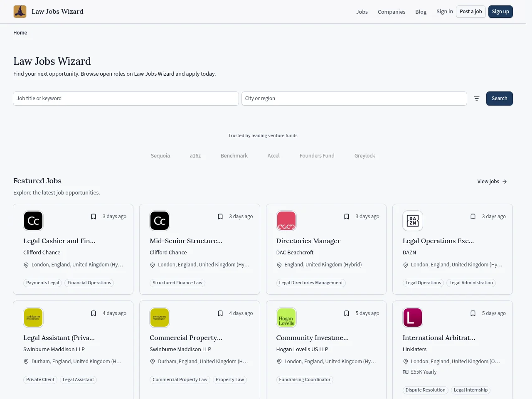Click the DAC Beachcroft company logo
Image resolution: width=532 pixels, height=399 pixels.
pos(286,221)
